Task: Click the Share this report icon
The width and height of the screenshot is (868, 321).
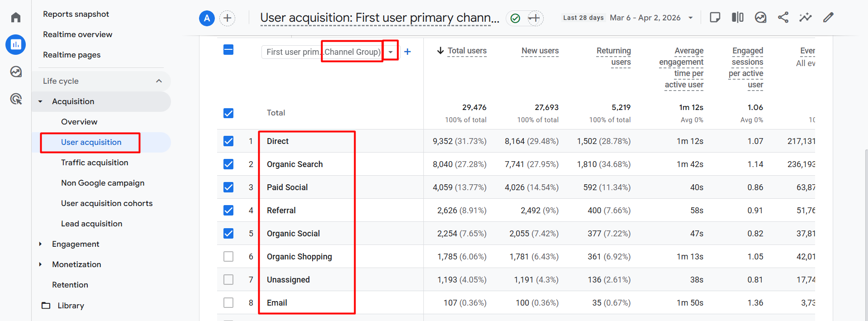Action: (x=783, y=17)
